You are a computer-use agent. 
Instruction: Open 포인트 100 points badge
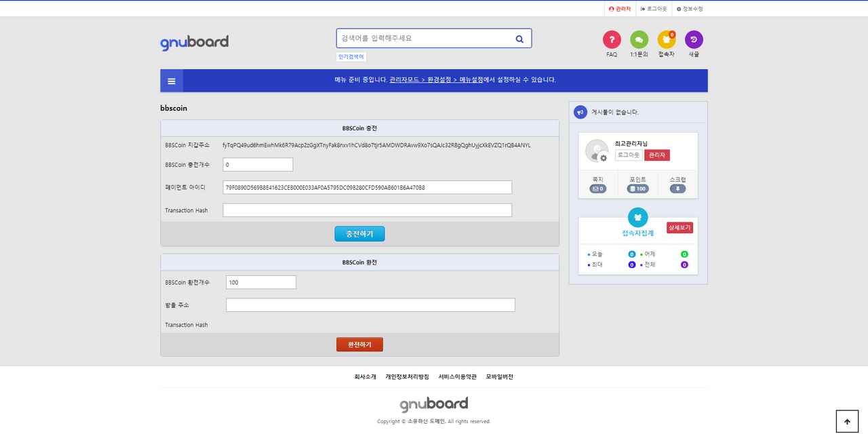[x=638, y=189]
